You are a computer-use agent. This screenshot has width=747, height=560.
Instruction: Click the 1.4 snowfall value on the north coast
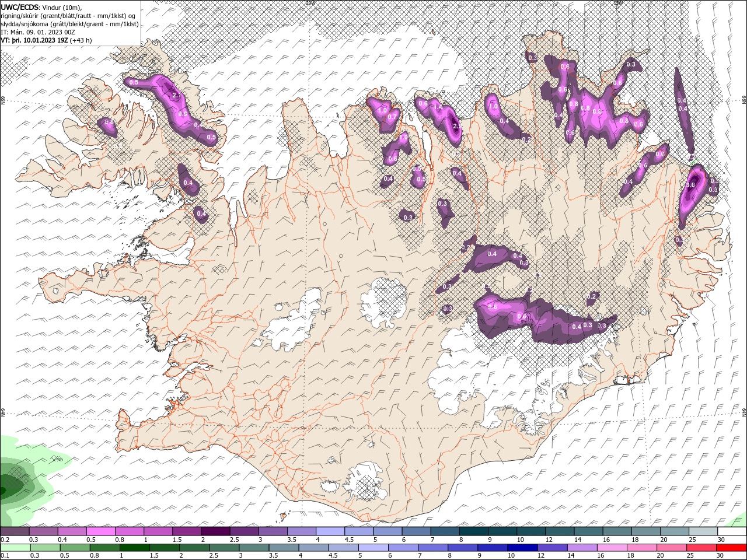point(437,107)
